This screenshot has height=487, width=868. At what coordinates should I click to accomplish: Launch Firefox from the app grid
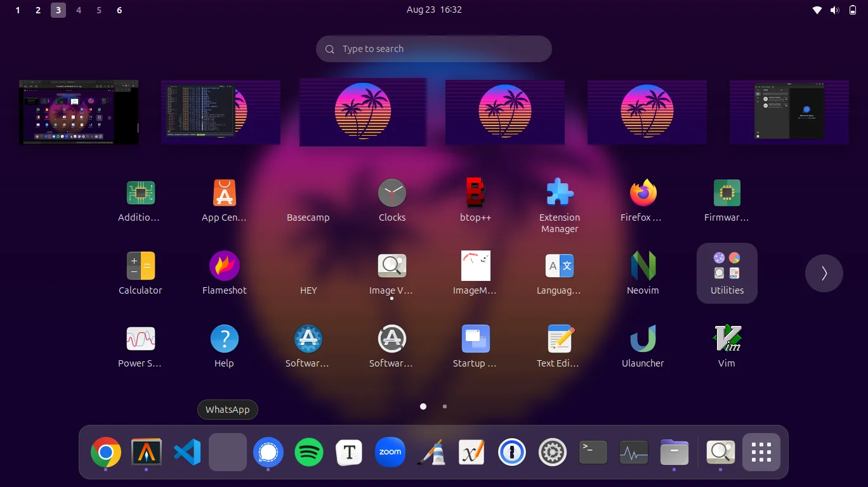643,193
